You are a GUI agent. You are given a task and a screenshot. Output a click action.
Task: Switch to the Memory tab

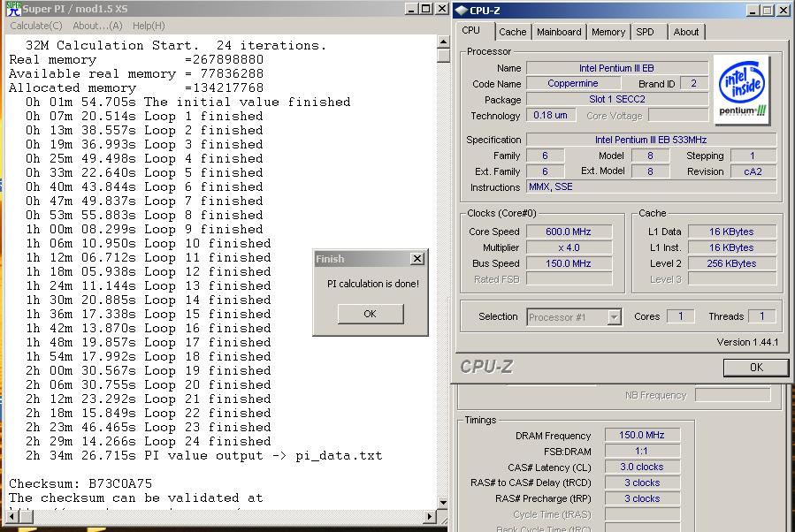(608, 32)
